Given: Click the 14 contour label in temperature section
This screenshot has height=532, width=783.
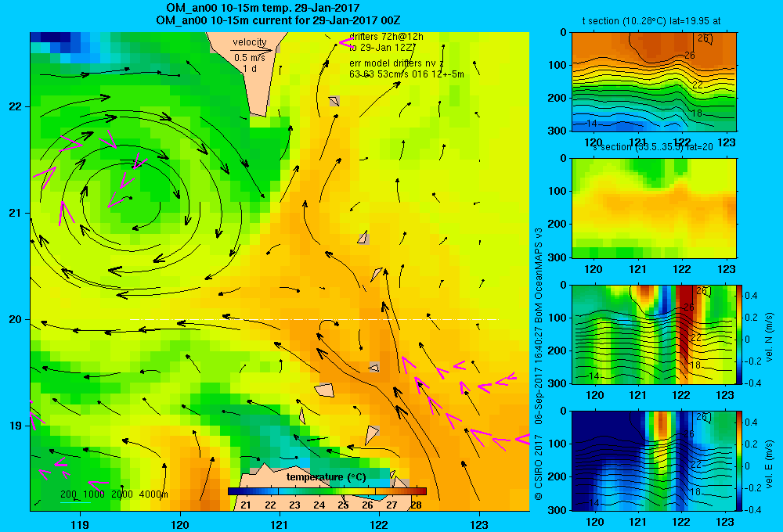Looking at the screenshot, I should (592, 124).
